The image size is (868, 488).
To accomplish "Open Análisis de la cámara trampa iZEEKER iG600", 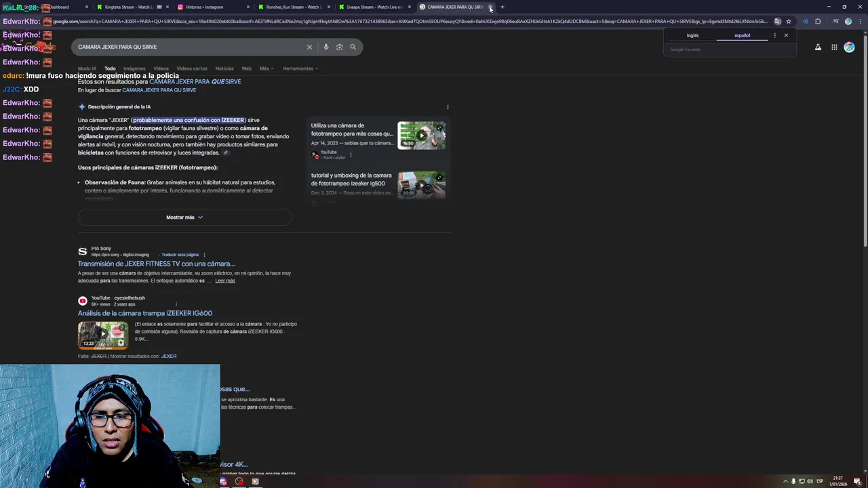I will click(x=145, y=313).
